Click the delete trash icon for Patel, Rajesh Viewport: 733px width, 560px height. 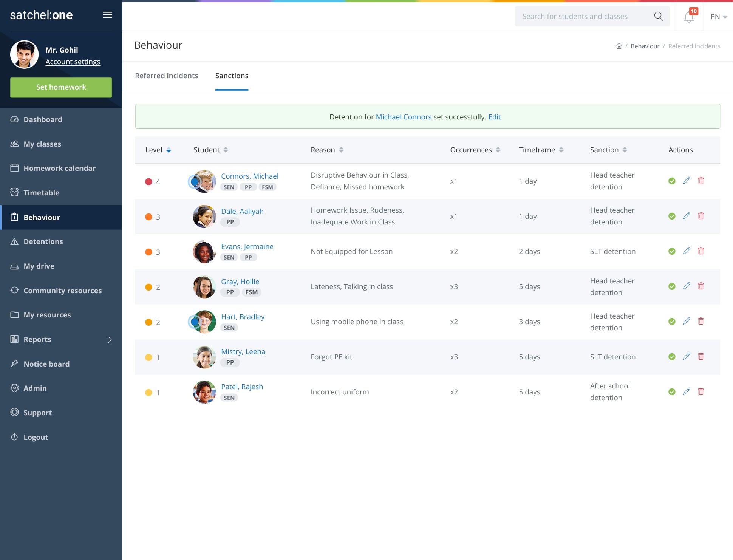(701, 392)
